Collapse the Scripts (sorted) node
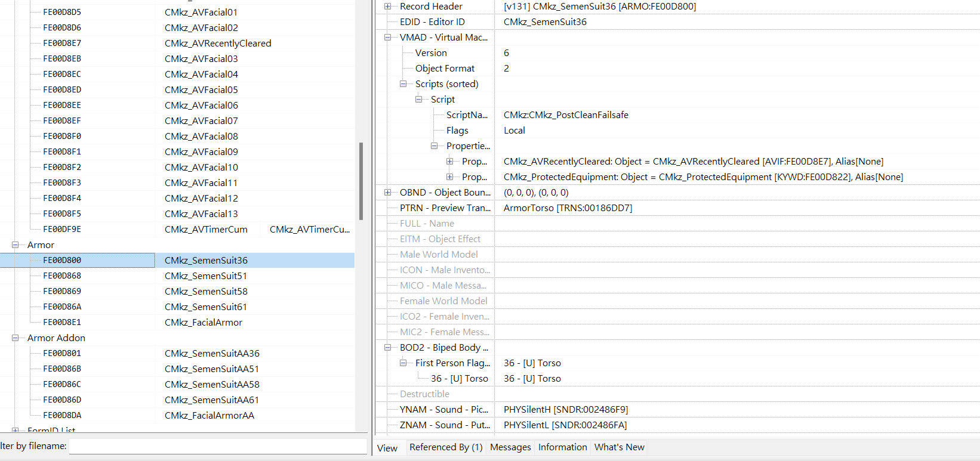The width and height of the screenshot is (980, 461). point(403,84)
